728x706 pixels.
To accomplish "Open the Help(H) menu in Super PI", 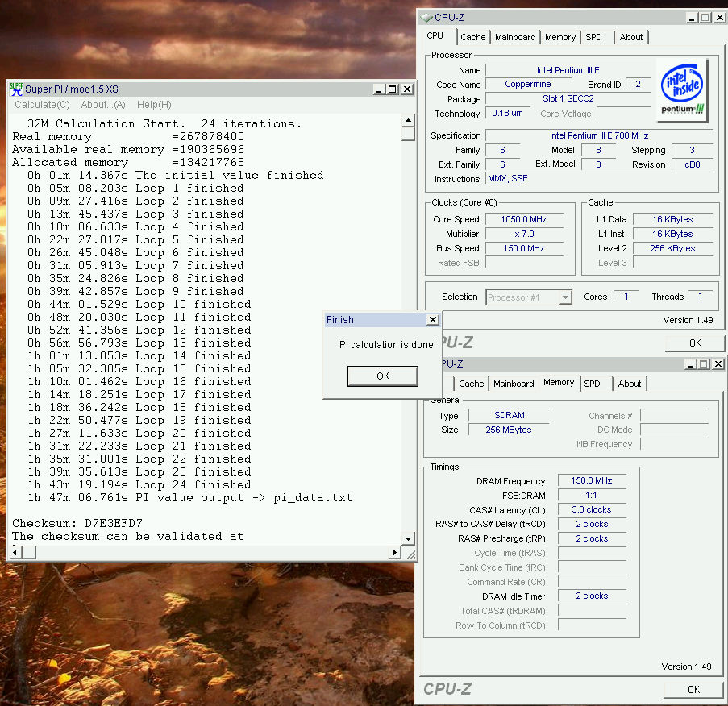I will (x=154, y=105).
